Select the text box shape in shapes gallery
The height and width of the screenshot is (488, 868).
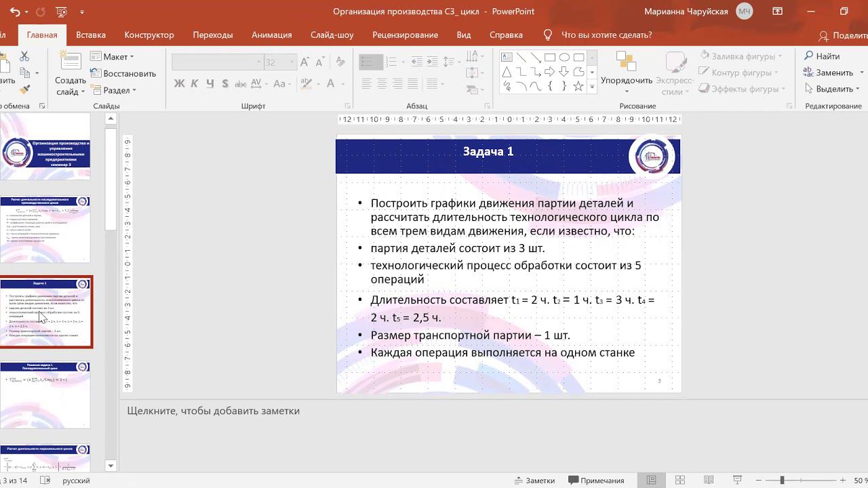point(507,58)
